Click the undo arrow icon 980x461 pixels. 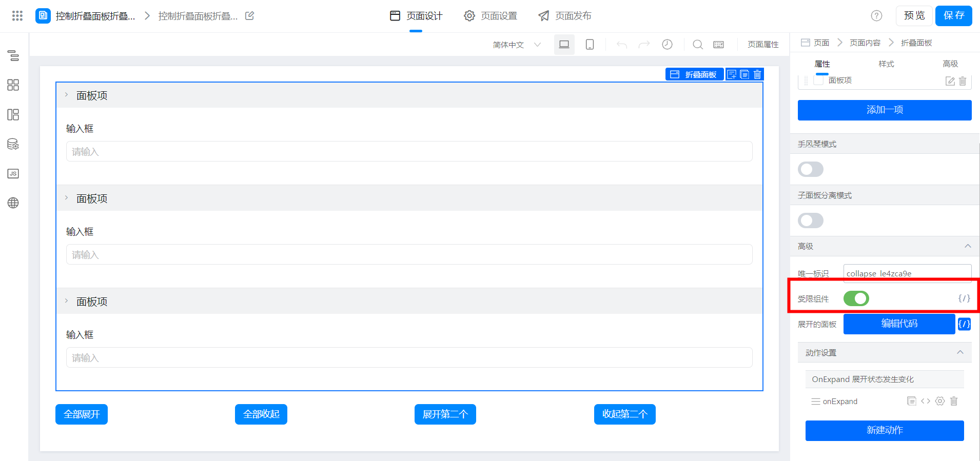tap(622, 45)
